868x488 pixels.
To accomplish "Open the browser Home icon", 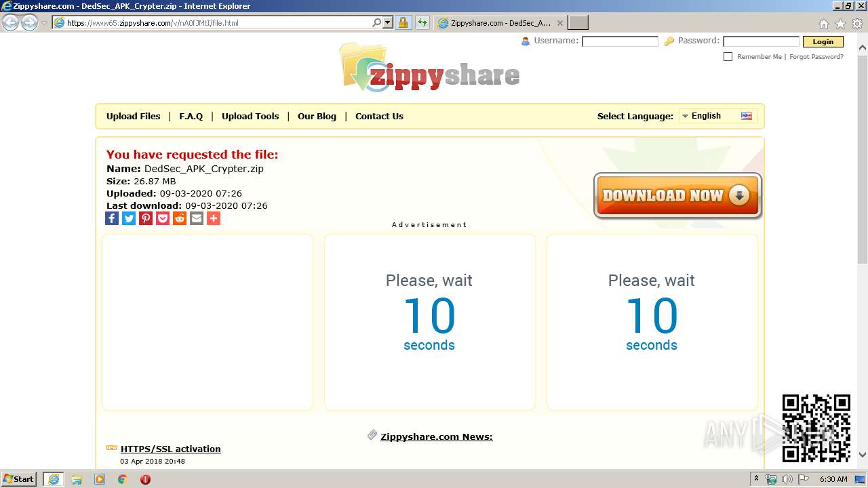I will [x=823, y=24].
